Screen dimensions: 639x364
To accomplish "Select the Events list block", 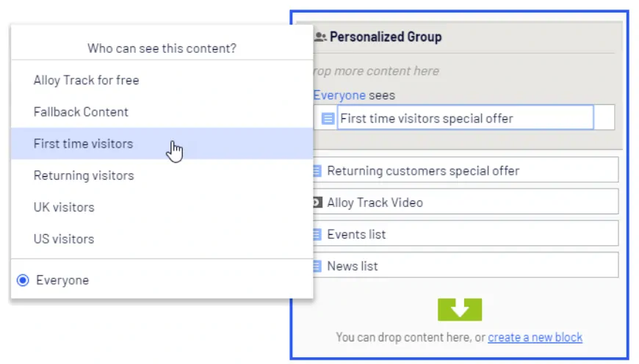I will 466,233.
